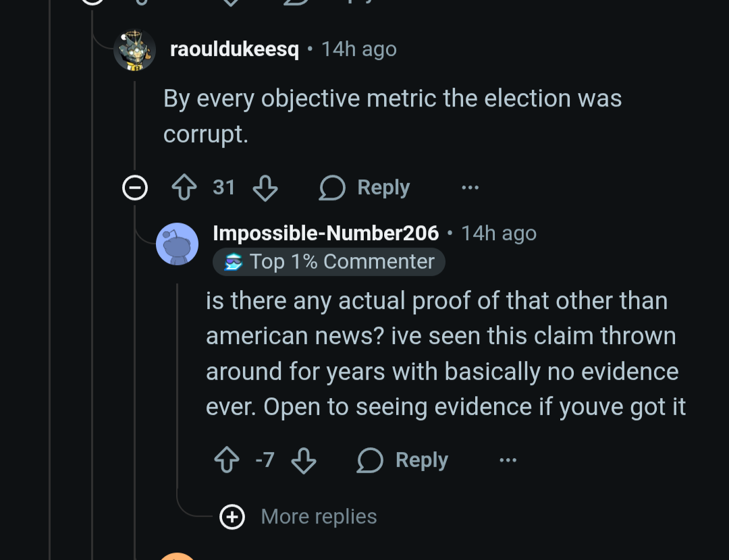Click raouldukeesq's 14h ago timestamp
Image resolution: width=729 pixels, height=560 pixels.
[x=359, y=49]
